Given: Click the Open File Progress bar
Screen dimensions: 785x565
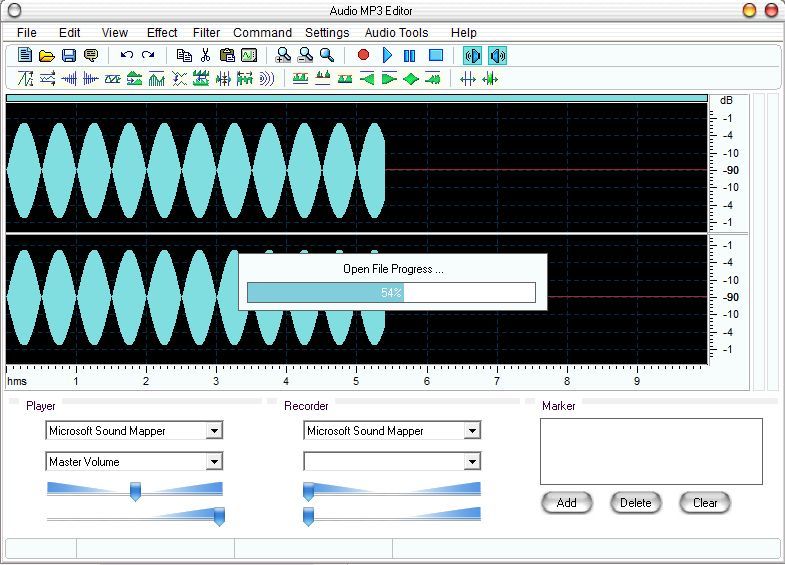Looking at the screenshot, I should click(x=391, y=293).
